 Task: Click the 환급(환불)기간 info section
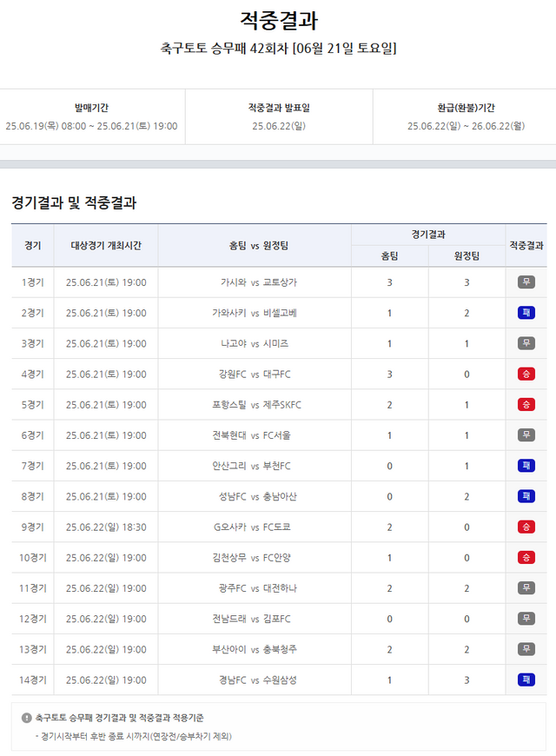pyautogui.click(x=466, y=116)
